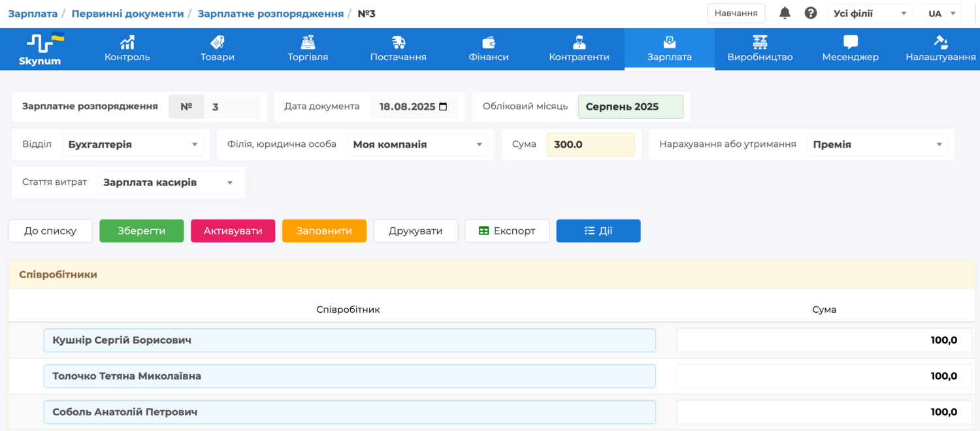Click the notifications bell icon

785,13
